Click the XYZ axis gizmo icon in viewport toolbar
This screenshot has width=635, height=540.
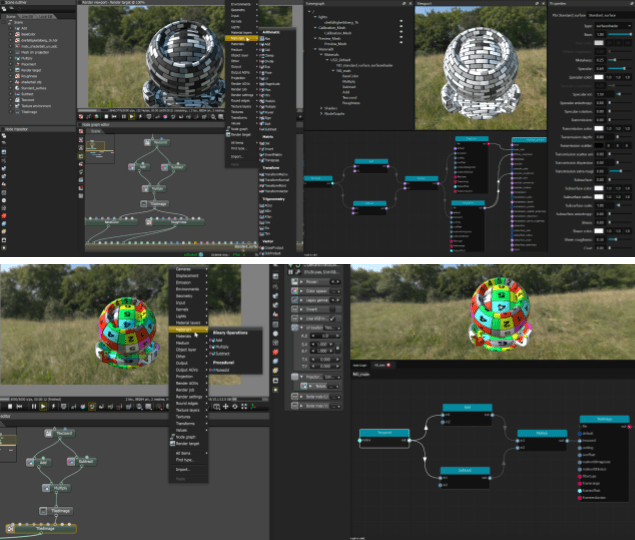[253, 406]
